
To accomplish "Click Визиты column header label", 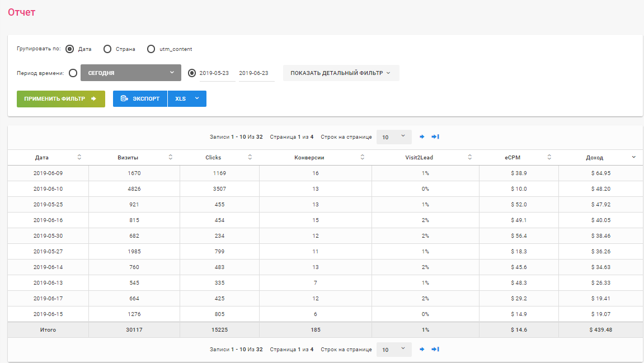I will coord(128,158).
